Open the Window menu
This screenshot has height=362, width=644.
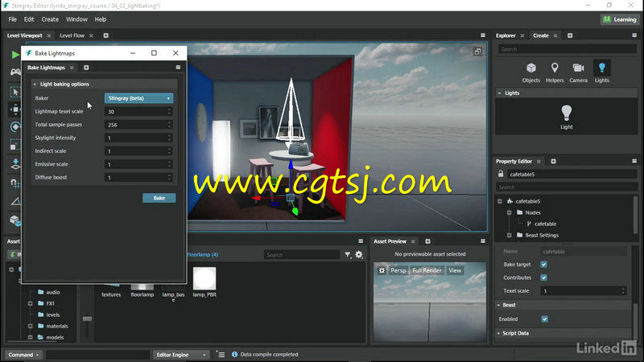click(76, 19)
